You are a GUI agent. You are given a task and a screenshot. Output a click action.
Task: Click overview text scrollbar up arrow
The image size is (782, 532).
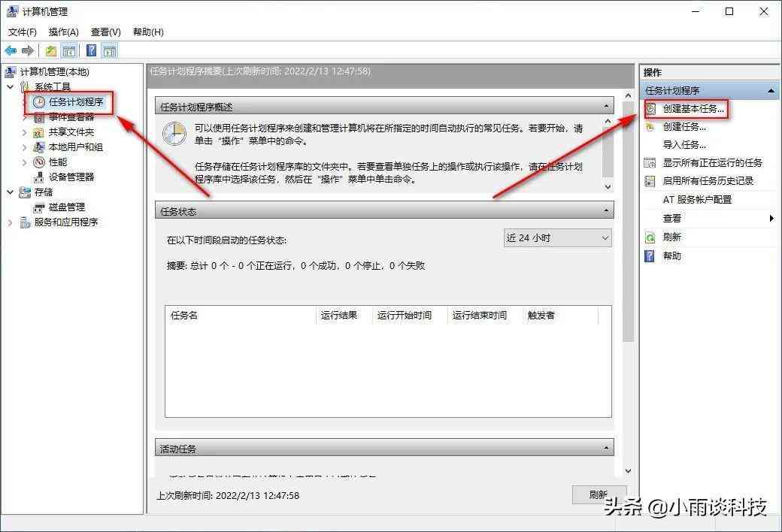pos(608,121)
